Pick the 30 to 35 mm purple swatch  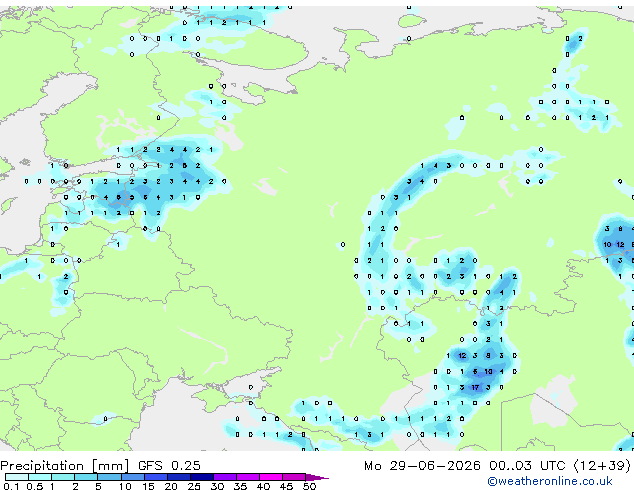tap(224, 477)
